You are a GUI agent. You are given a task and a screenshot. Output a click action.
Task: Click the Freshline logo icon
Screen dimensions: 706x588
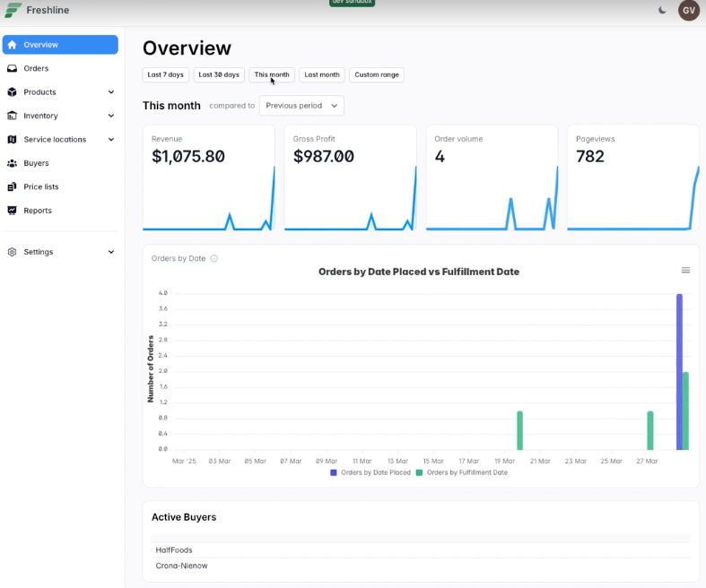coord(13,10)
